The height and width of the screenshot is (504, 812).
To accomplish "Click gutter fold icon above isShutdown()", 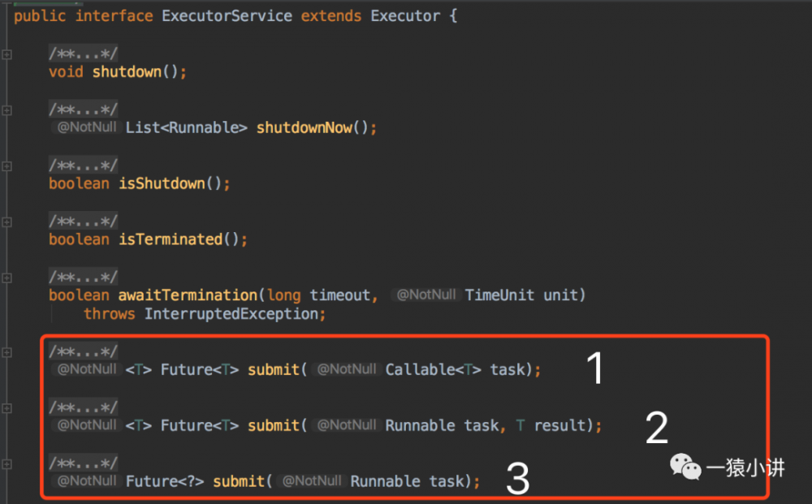I will click(x=6, y=166).
